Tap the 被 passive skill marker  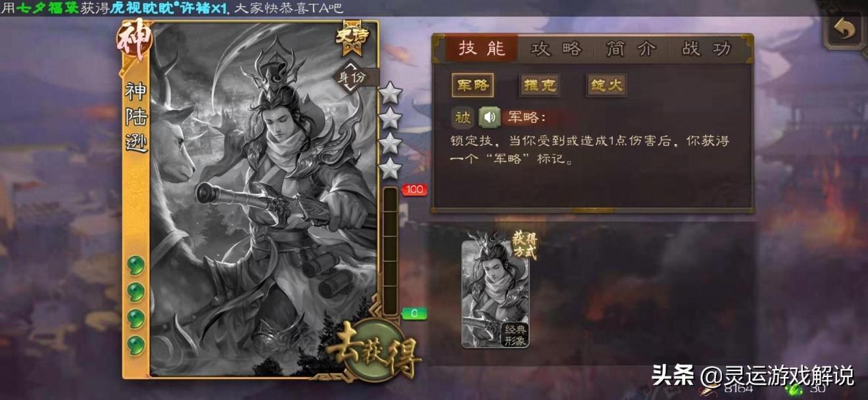coord(463,118)
